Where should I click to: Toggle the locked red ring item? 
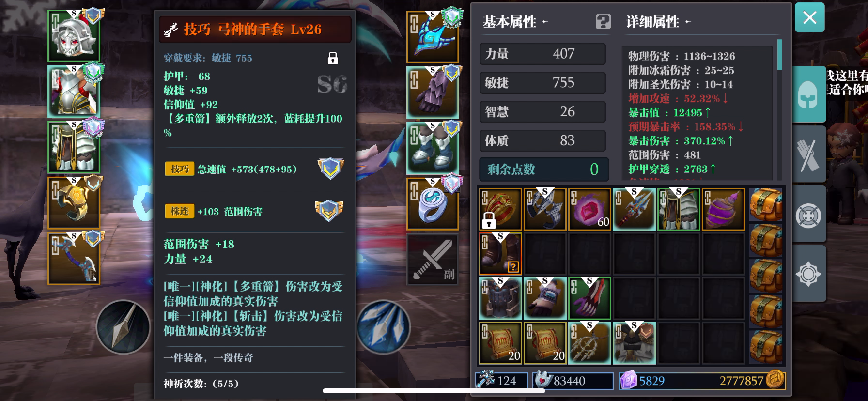(x=500, y=209)
